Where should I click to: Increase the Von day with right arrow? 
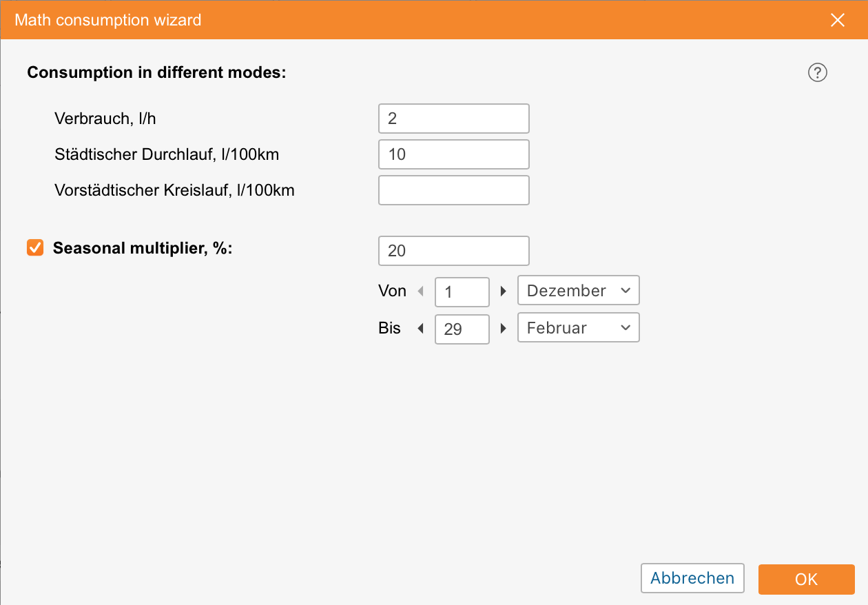click(x=504, y=291)
